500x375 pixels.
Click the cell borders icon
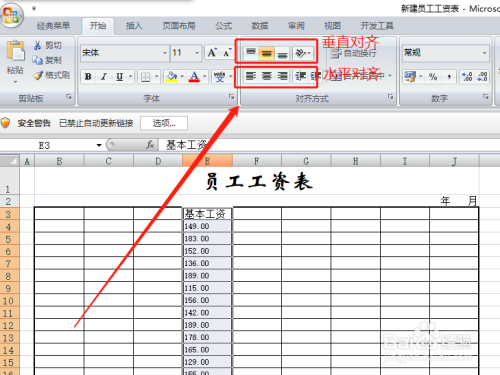(x=145, y=77)
